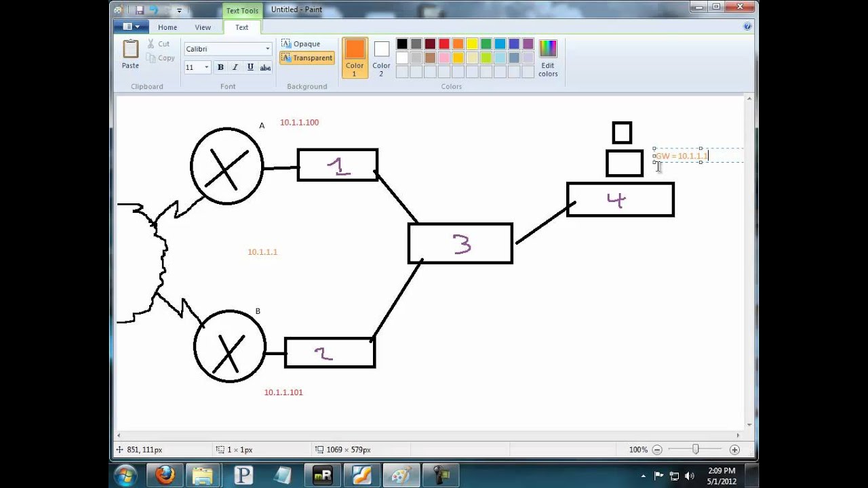This screenshot has width=868, height=488.
Task: Toggle strikethrough formatting
Action: click(265, 67)
